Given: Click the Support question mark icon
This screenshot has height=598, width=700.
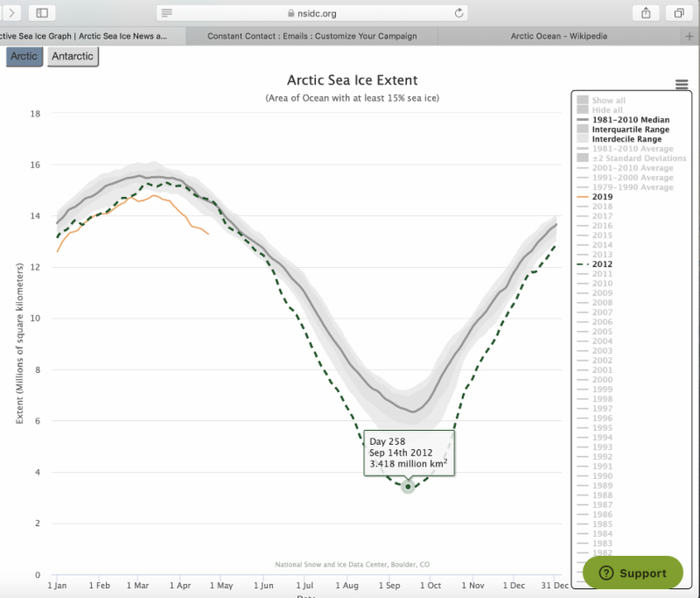Looking at the screenshot, I should coord(605,573).
